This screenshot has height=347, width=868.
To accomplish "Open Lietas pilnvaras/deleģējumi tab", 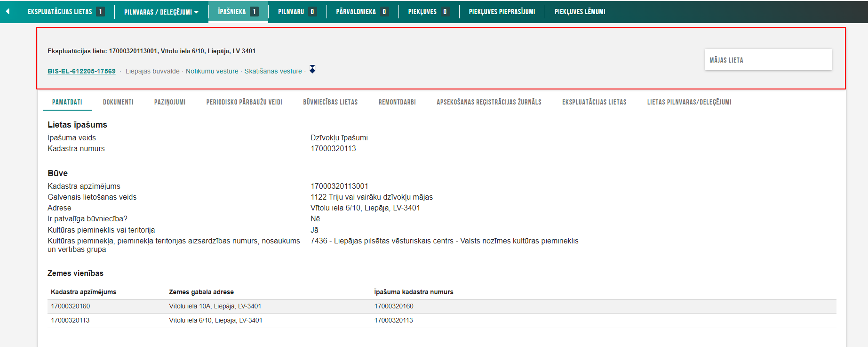I will click(x=689, y=102).
